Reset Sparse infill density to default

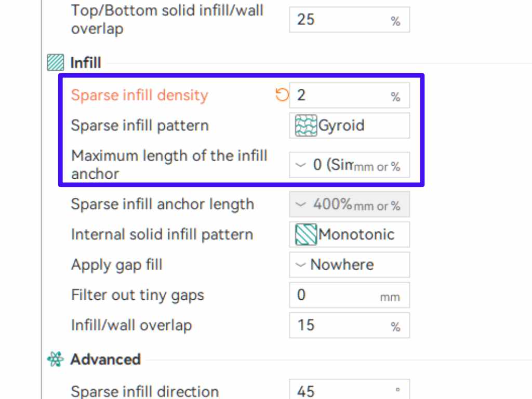point(282,95)
